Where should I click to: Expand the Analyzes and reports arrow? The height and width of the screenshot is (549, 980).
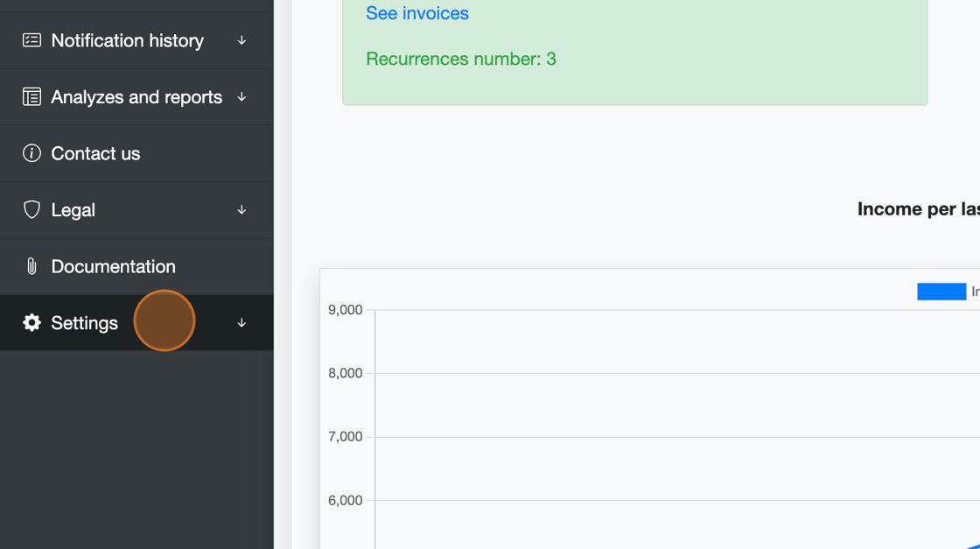coord(241,97)
